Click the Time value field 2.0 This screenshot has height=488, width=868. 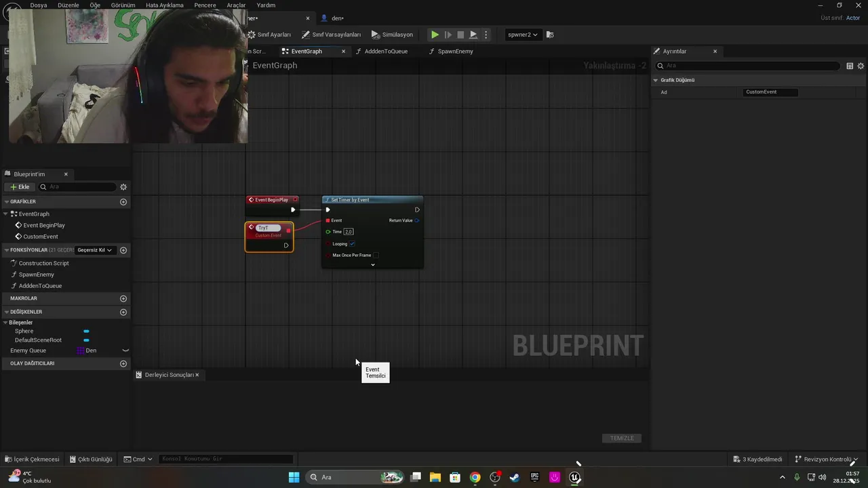[x=349, y=232]
